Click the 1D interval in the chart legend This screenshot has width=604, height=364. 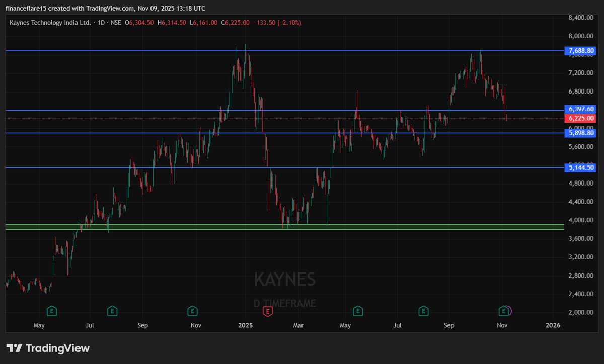[x=101, y=23]
